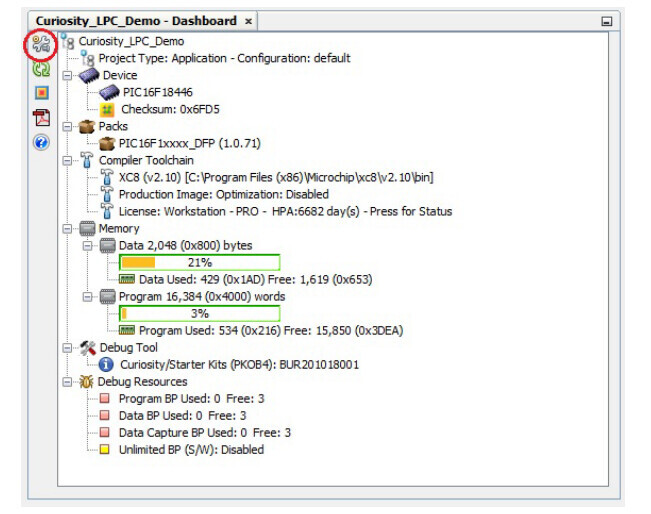Collapse the Debug Resources node

(x=67, y=382)
